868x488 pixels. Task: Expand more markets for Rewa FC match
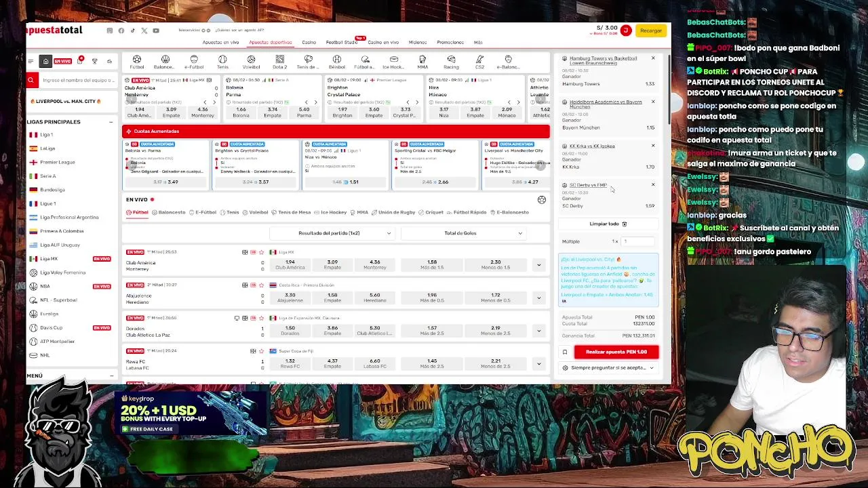point(538,364)
